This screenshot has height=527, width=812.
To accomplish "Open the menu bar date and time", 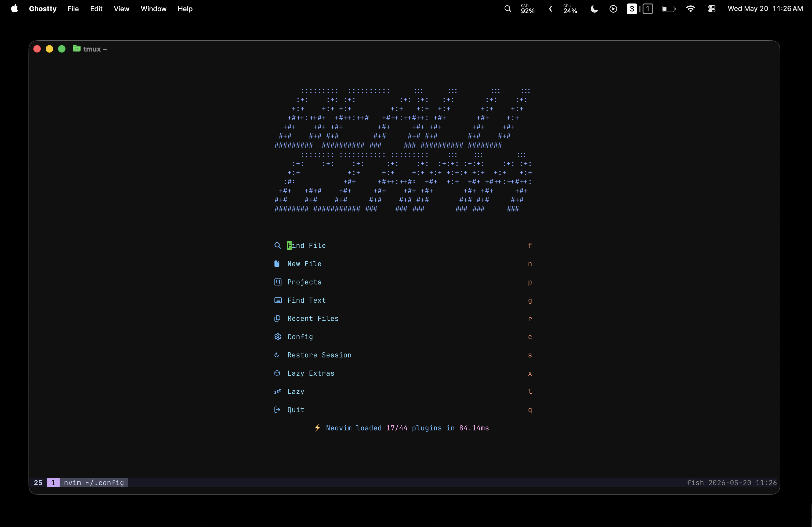I will pos(765,9).
